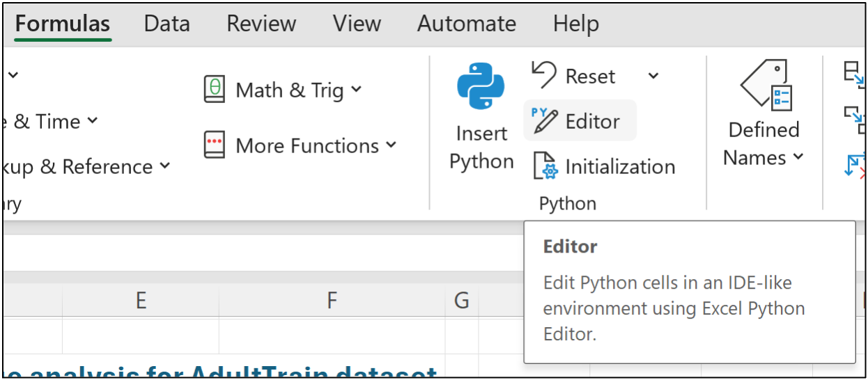This screenshot has width=868, height=380.
Task: Expand the Reset dropdown arrow
Action: click(x=653, y=75)
